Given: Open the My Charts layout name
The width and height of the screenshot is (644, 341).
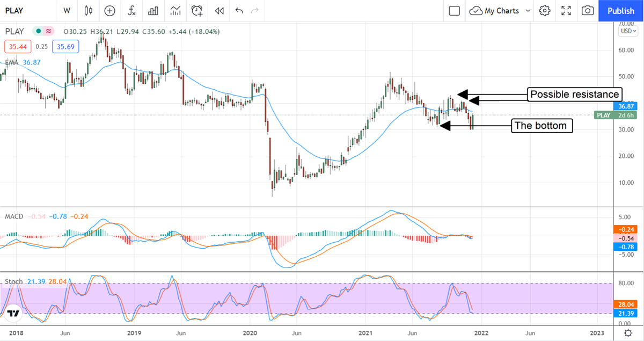Looking at the screenshot, I should (501, 11).
